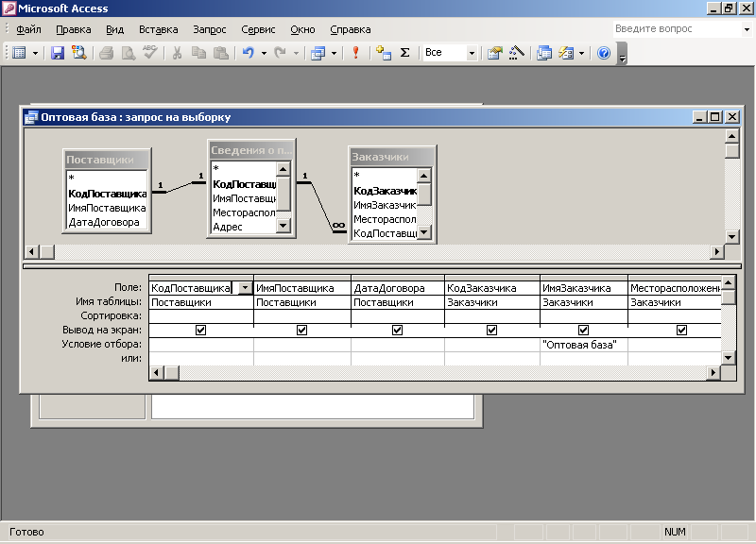Open the Вид menu
The width and height of the screenshot is (756, 544).
click(114, 29)
